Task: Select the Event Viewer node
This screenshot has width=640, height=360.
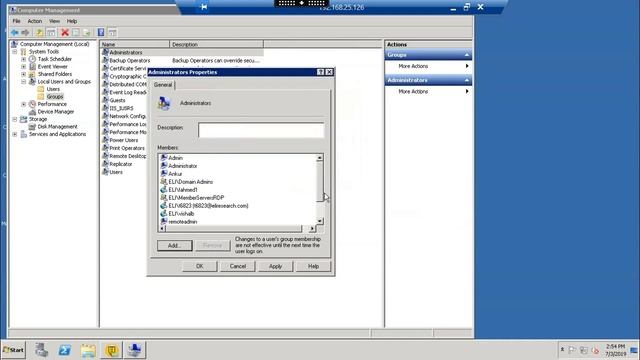Action: click(x=52, y=67)
